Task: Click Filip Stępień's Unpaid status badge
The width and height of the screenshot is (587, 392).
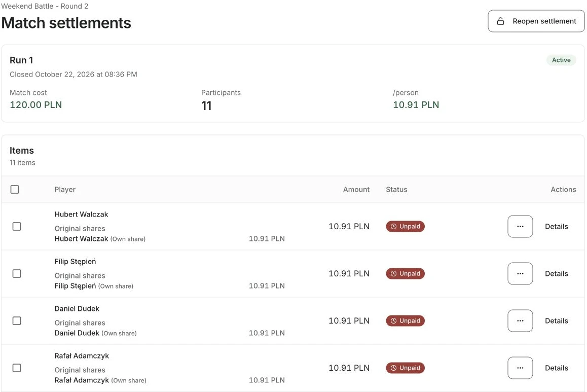Action: coord(405,274)
